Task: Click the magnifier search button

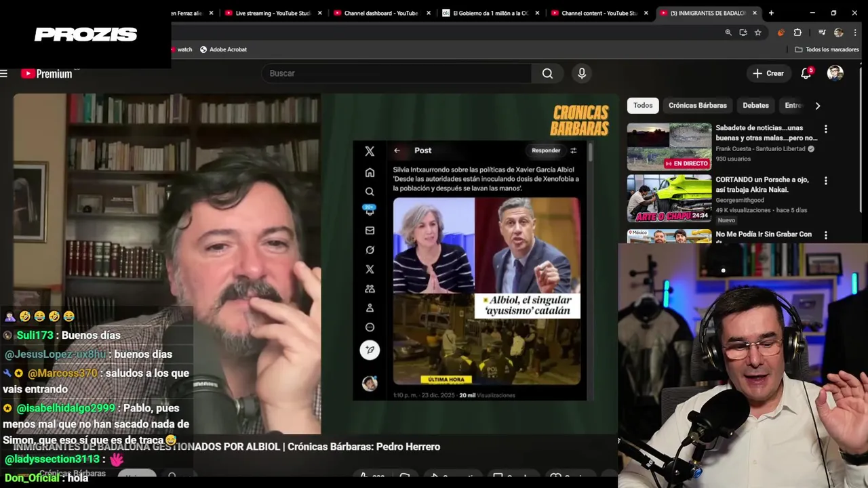Action: pyautogui.click(x=547, y=73)
